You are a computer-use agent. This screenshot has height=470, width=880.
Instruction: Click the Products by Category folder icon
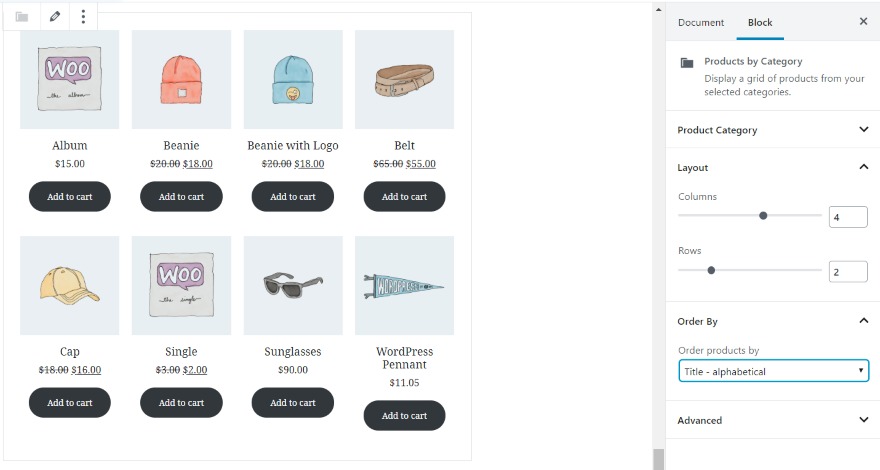(687, 62)
